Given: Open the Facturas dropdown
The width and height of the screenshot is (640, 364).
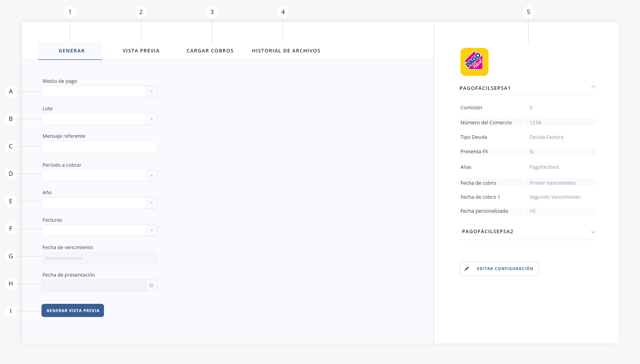Looking at the screenshot, I should [99, 230].
